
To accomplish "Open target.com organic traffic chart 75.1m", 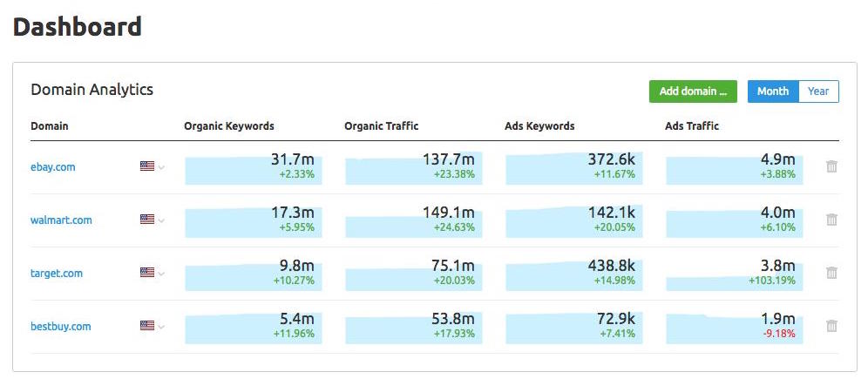I will [x=413, y=274].
